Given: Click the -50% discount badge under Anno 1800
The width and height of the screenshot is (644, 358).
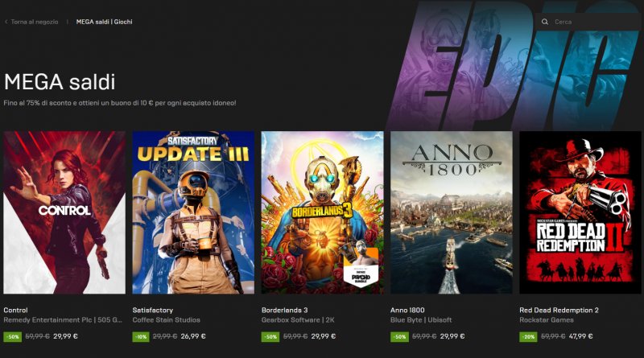Looking at the screenshot, I should click(399, 336).
